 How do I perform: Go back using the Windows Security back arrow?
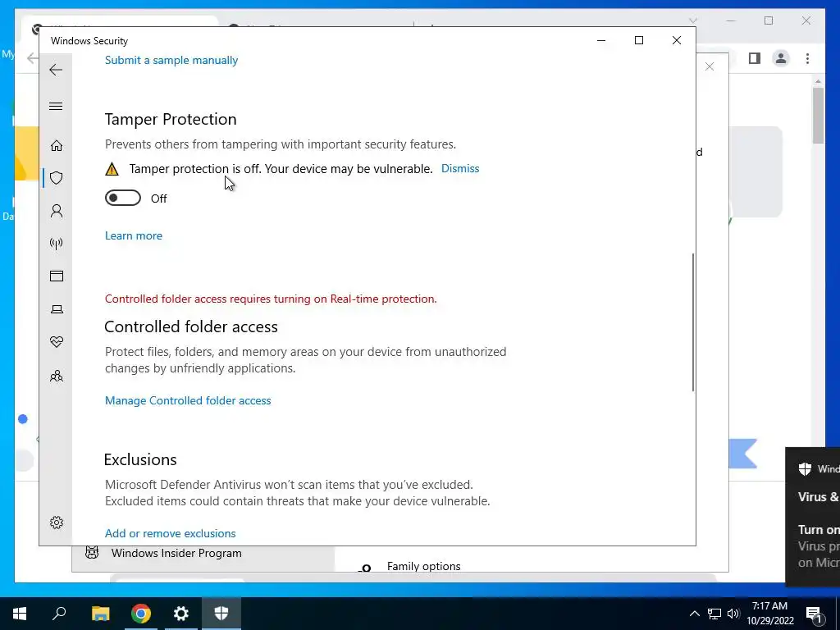pyautogui.click(x=56, y=70)
